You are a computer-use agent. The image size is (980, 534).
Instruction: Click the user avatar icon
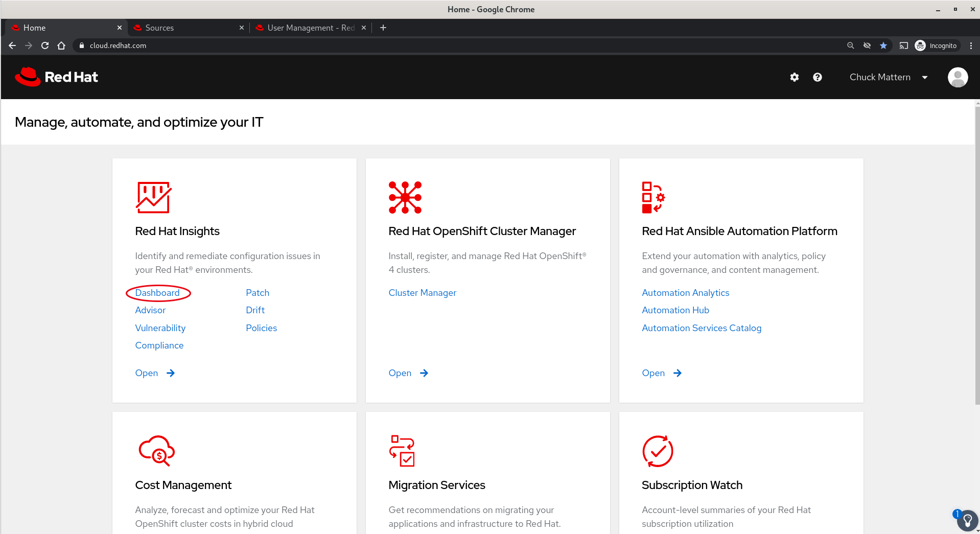click(x=958, y=77)
